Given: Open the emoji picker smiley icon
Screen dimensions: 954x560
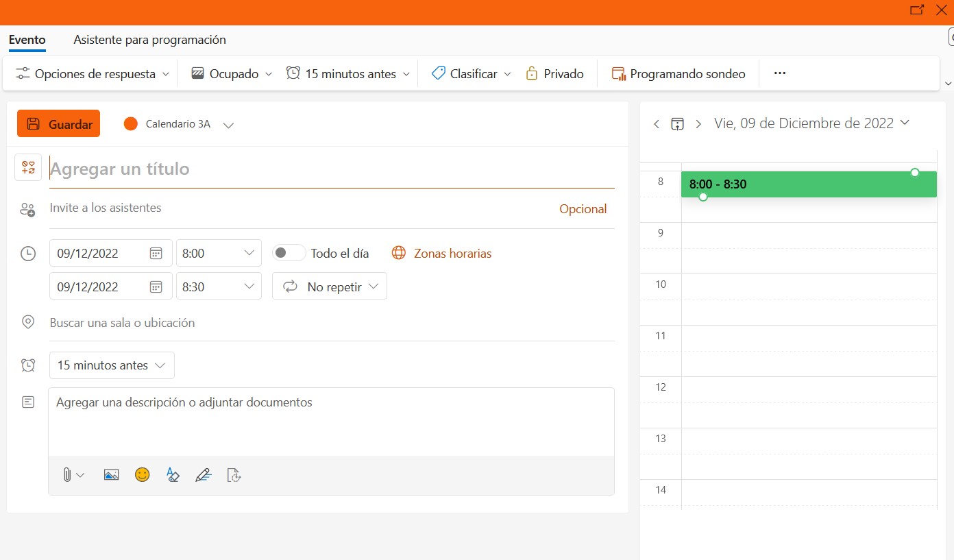Looking at the screenshot, I should [142, 474].
